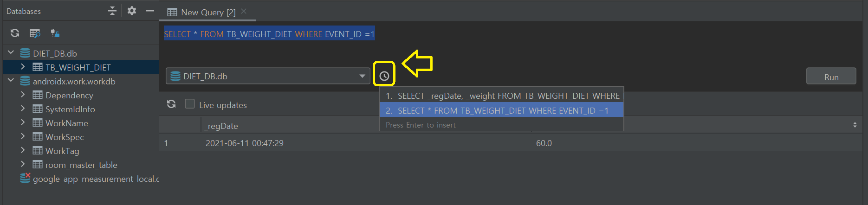
Task: Hide the Databases panel with minimize icon
Action: click(x=149, y=11)
